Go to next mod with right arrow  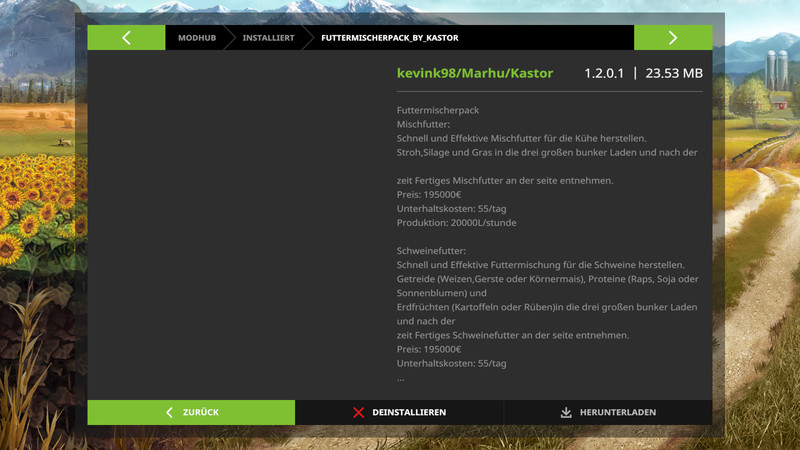click(672, 37)
